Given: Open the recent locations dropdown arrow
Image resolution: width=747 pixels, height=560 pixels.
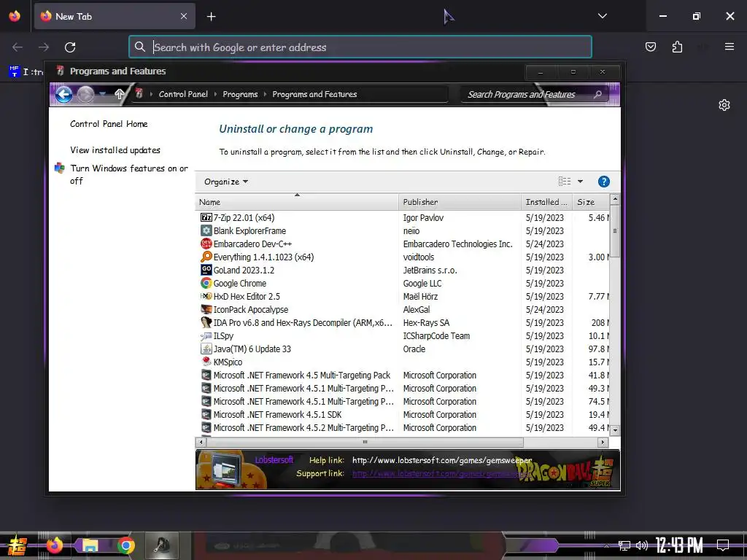Looking at the screenshot, I should coord(102,94).
